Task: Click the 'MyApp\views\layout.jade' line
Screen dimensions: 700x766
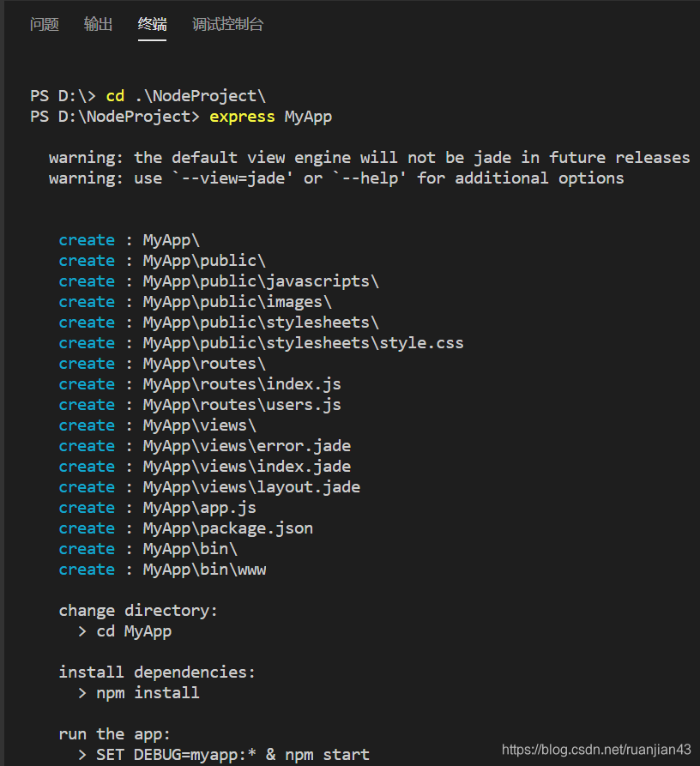Action: (209, 486)
